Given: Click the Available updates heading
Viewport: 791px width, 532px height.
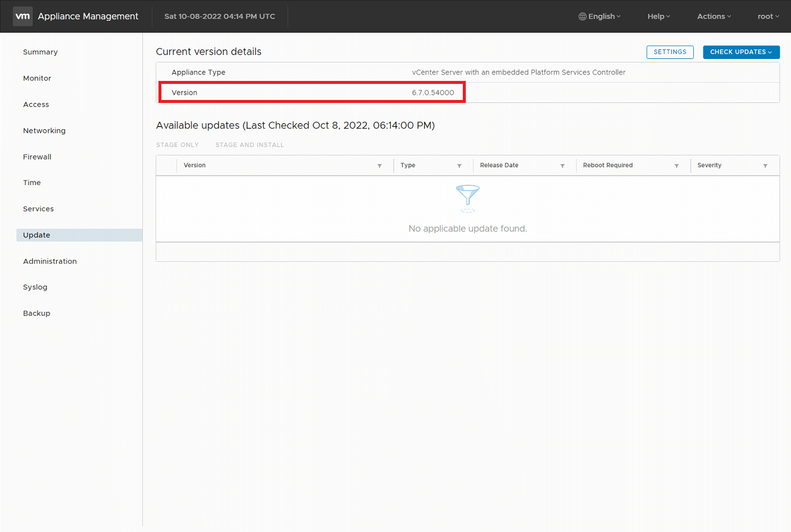Looking at the screenshot, I should click(x=295, y=126).
